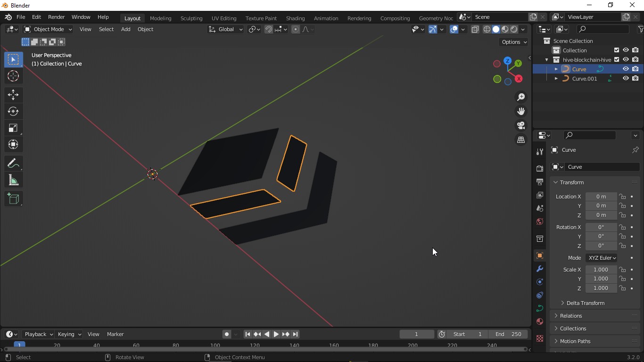Play the animation forward
644x362 pixels.
point(276,334)
